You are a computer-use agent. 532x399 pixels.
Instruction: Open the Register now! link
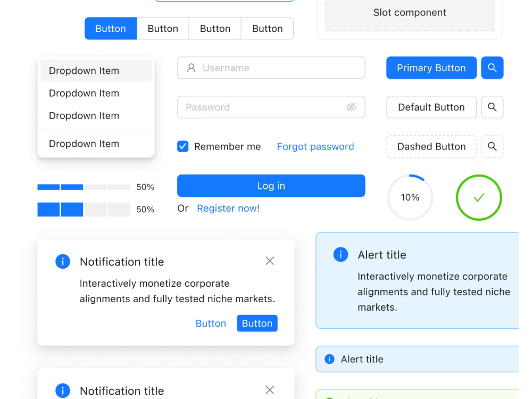[228, 209]
